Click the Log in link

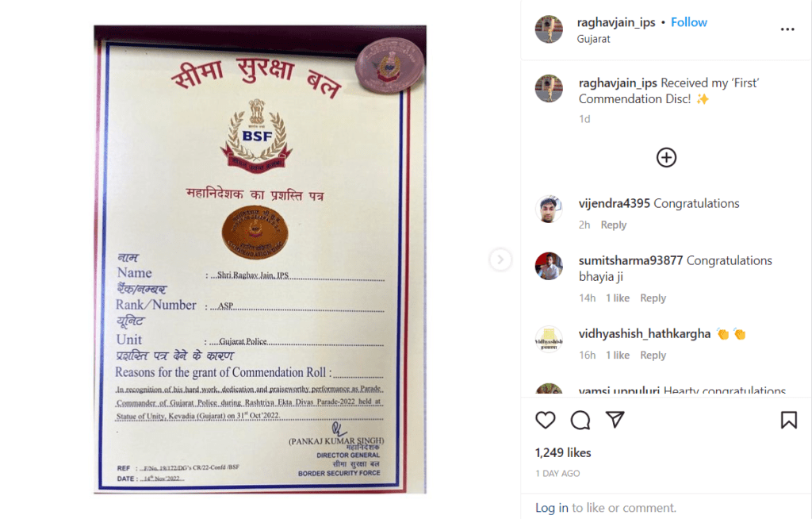tap(552, 508)
